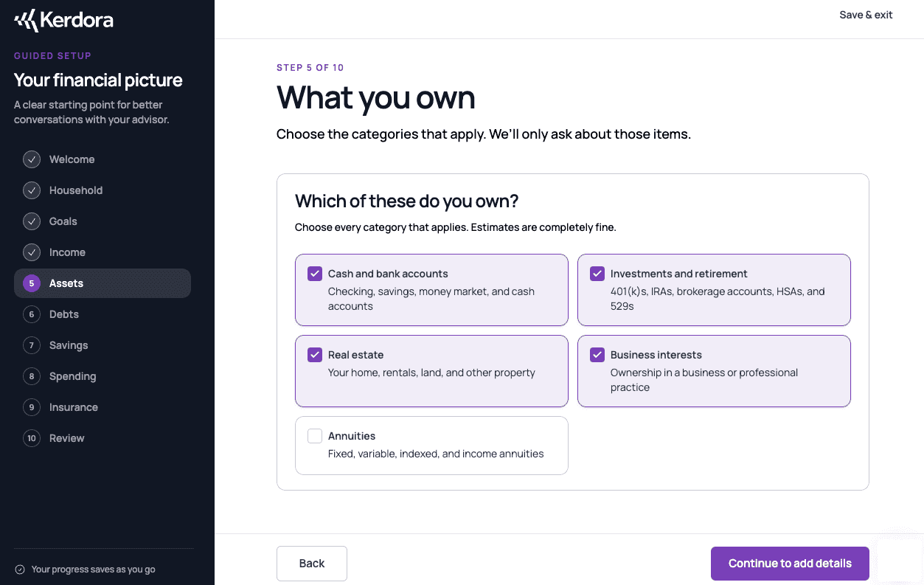924x585 pixels.
Task: Click 'Which of these do you own?' heading
Action: tap(407, 201)
